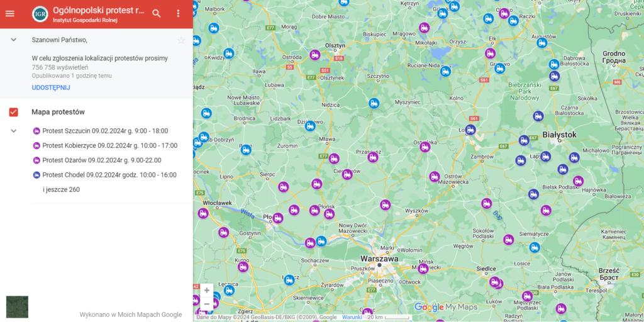The width and height of the screenshot is (644, 322).
Task: Uncheck the Mapa protestów layer checkbox
Action: pos(14,112)
